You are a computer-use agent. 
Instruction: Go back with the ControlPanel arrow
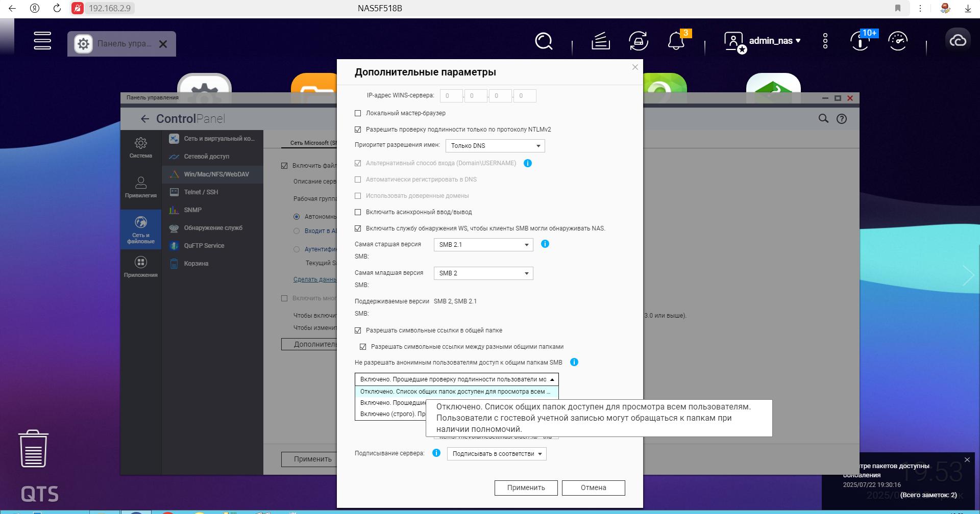(145, 119)
